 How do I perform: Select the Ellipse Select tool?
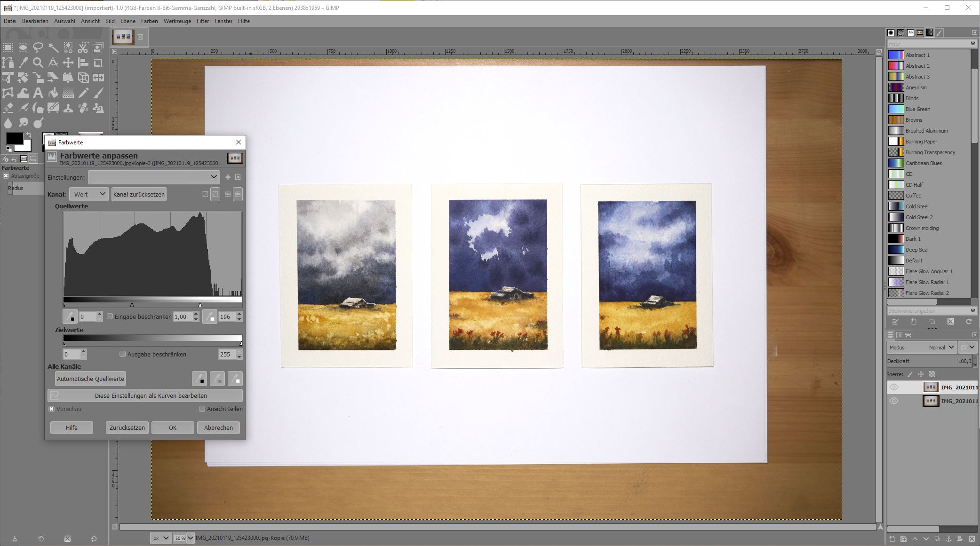pyautogui.click(x=23, y=47)
